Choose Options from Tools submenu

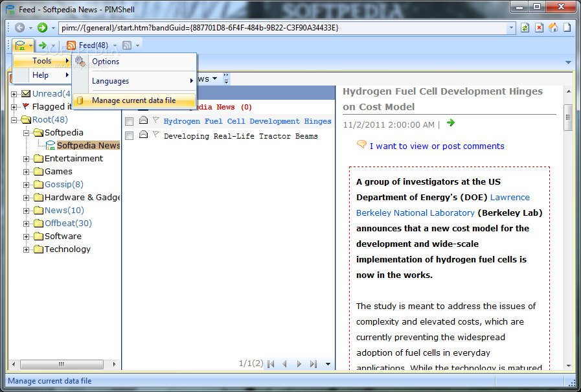pos(134,62)
